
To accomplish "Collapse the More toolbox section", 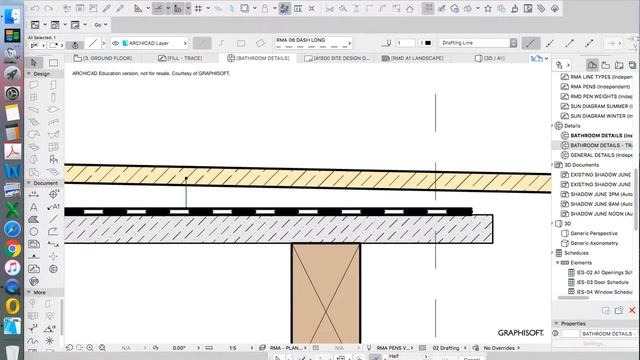I will [x=29, y=292].
